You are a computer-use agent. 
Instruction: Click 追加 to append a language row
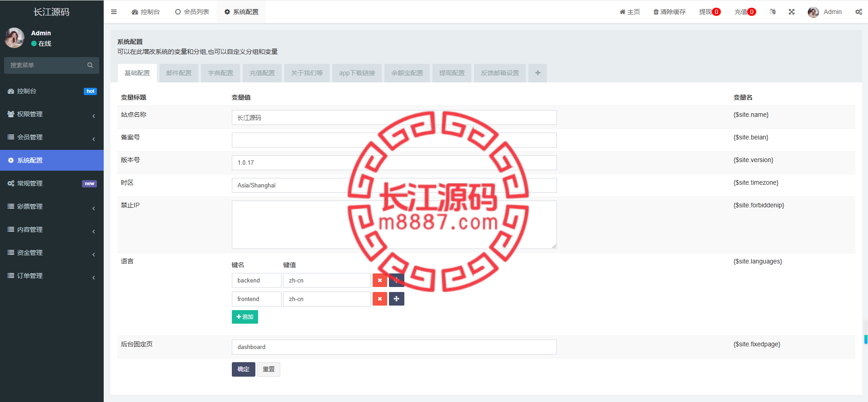pos(245,317)
